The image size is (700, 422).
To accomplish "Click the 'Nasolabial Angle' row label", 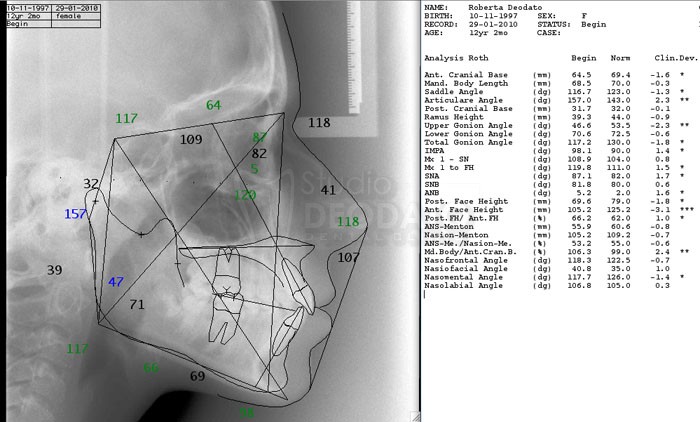I will pos(463,285).
